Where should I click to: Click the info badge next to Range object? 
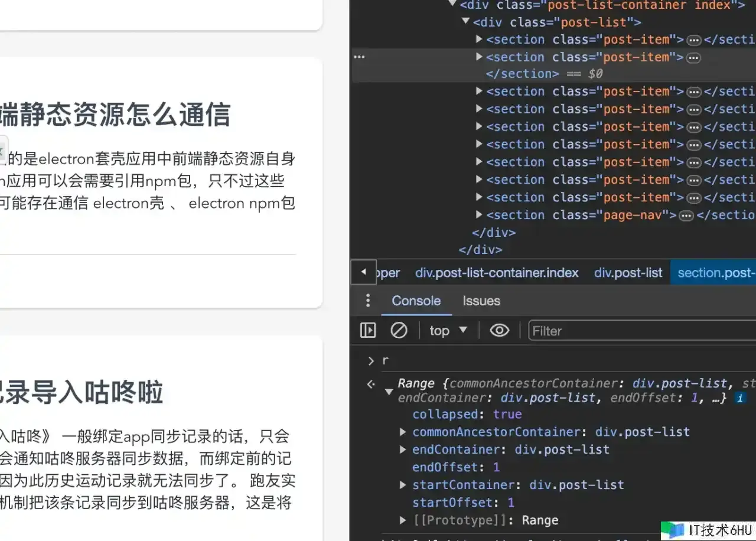point(739,398)
